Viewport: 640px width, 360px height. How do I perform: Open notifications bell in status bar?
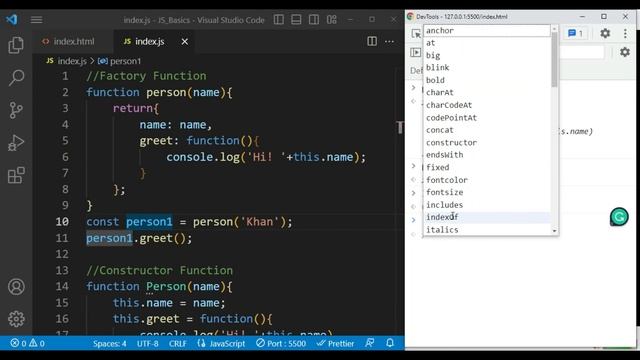390,343
